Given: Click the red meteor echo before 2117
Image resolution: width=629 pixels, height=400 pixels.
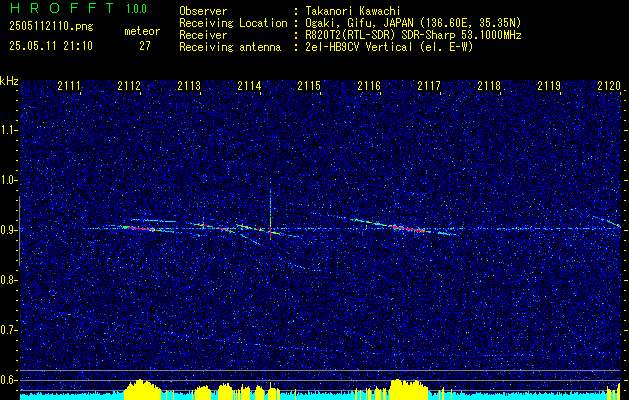Looking at the screenshot, I should [x=408, y=228].
